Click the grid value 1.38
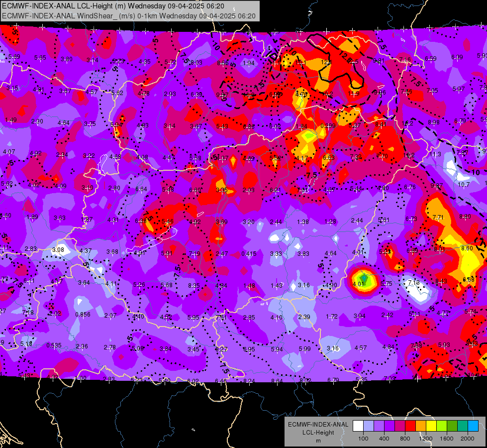 (x=303, y=222)
